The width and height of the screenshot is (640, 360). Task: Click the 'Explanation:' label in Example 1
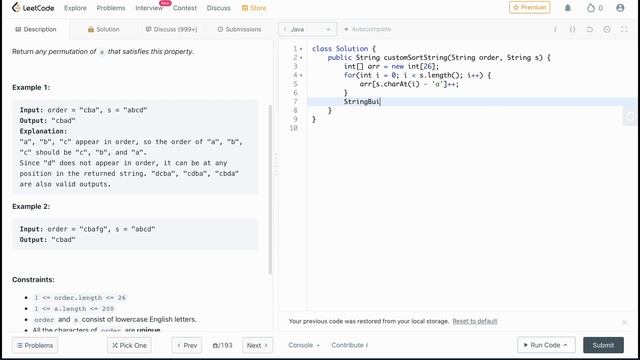43,131
